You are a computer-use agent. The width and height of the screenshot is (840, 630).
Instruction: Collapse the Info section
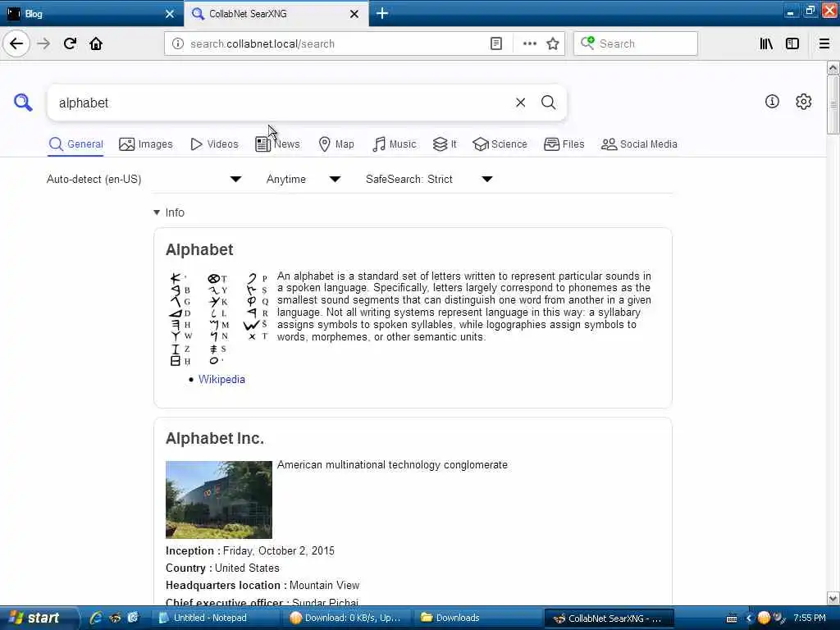tap(169, 212)
